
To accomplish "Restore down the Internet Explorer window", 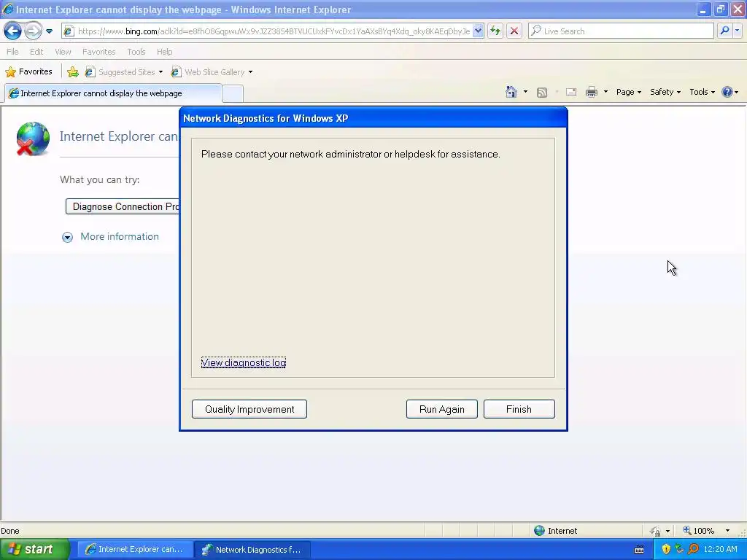I will [x=720, y=9].
